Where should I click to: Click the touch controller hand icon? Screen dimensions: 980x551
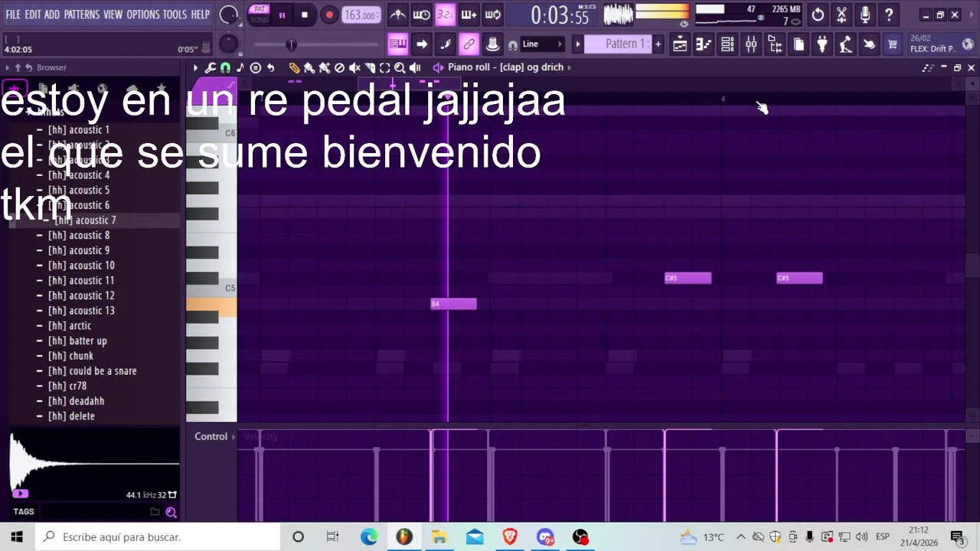point(869,44)
